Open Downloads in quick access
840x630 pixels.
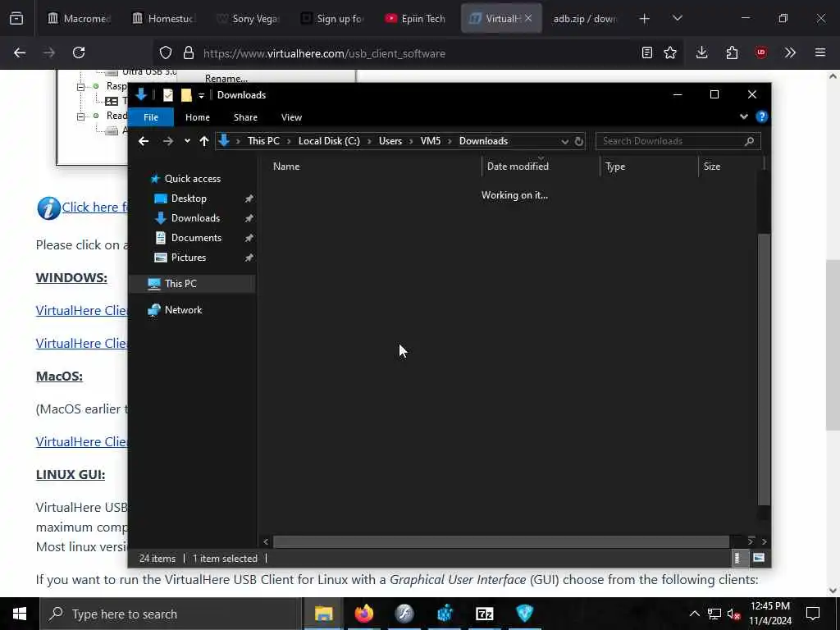pos(195,218)
